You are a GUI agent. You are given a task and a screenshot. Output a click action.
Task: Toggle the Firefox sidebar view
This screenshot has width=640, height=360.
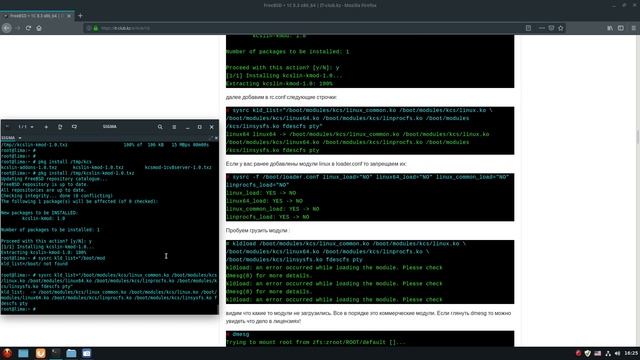tap(621, 28)
